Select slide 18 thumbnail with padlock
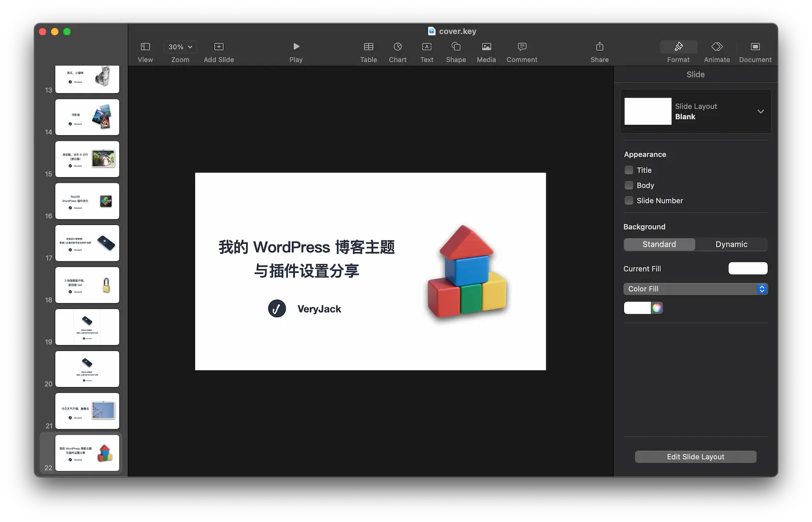The height and width of the screenshot is (522, 812). coord(87,285)
